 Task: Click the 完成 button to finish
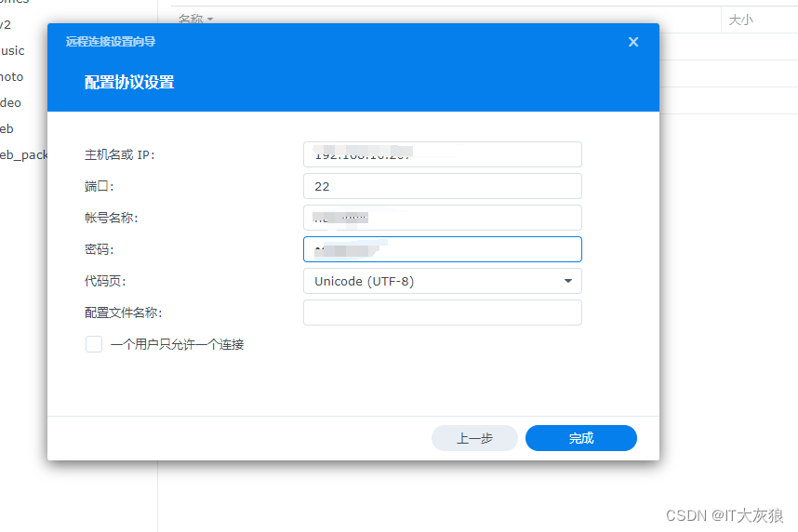coord(580,438)
